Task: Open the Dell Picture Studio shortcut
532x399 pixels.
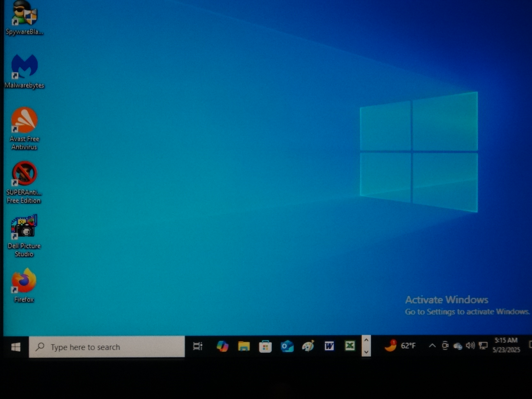Action: [x=24, y=236]
